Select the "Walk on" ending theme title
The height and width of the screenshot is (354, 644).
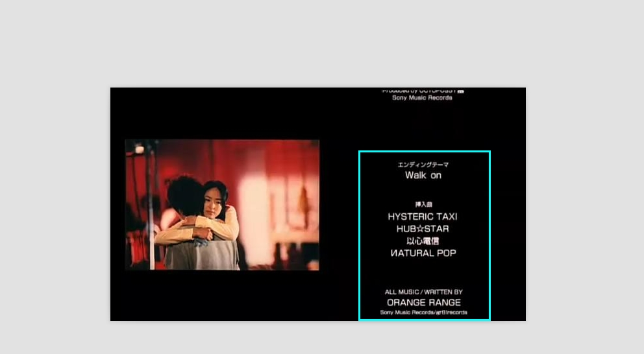click(x=423, y=175)
